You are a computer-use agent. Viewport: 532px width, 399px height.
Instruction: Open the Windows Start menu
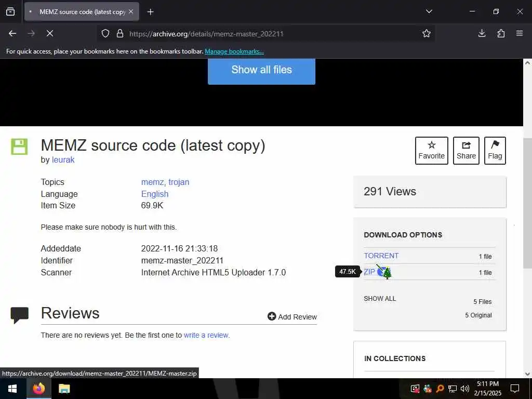(x=12, y=389)
